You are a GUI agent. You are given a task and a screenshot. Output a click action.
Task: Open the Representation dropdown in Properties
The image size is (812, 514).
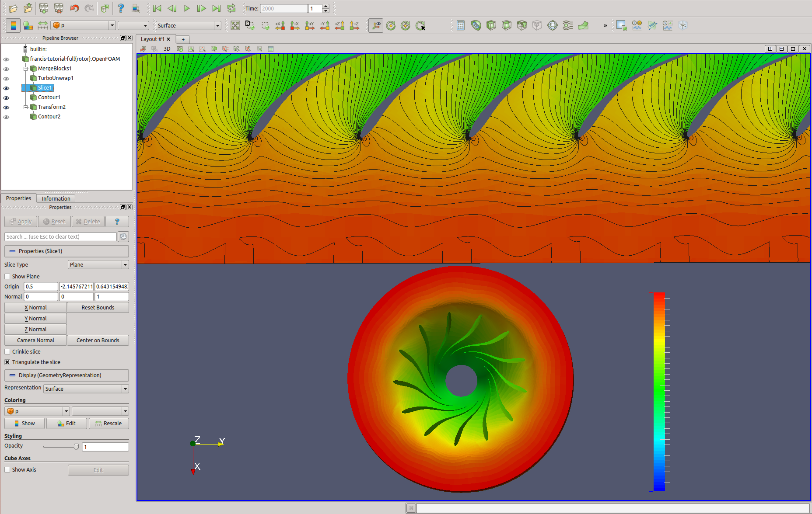point(86,389)
